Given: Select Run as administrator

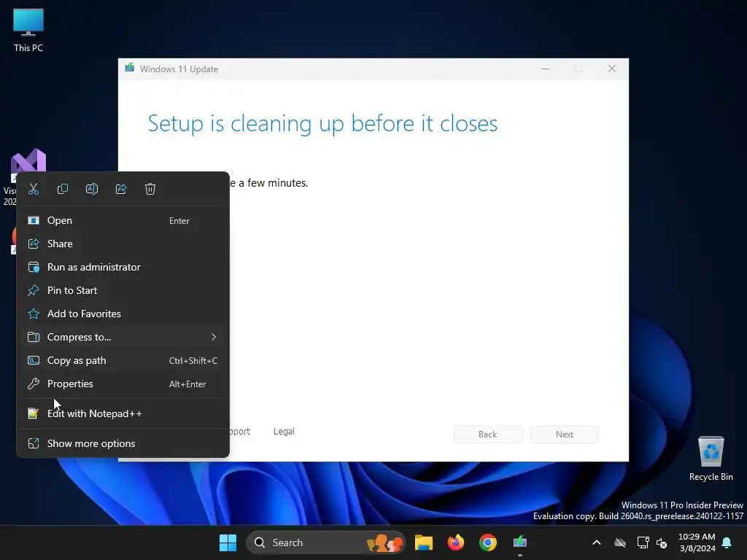Looking at the screenshot, I should pyautogui.click(x=123, y=267).
